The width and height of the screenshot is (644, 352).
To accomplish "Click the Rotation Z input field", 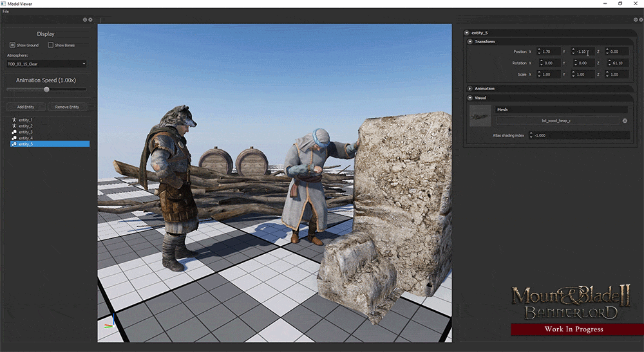I will point(618,63).
